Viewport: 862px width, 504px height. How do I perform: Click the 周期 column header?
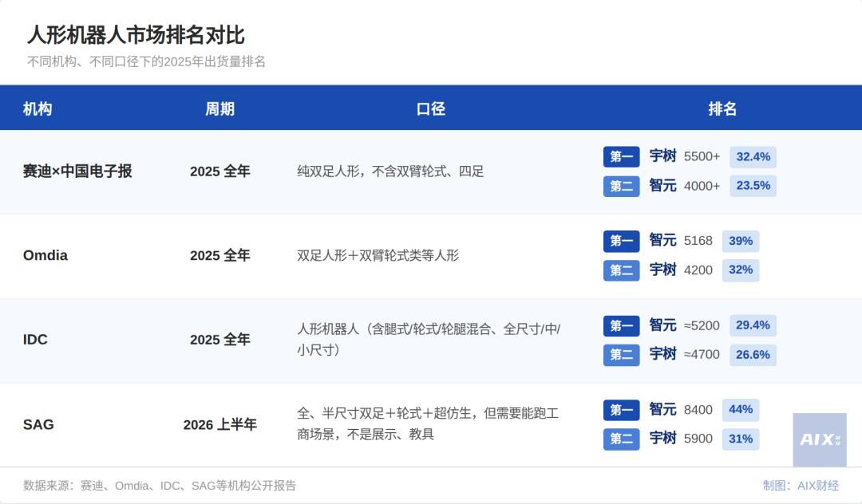(x=220, y=108)
